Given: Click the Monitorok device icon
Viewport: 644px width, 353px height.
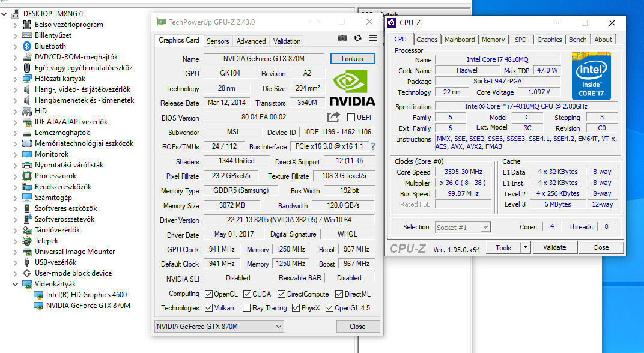Looking at the screenshot, I should coord(27,154).
